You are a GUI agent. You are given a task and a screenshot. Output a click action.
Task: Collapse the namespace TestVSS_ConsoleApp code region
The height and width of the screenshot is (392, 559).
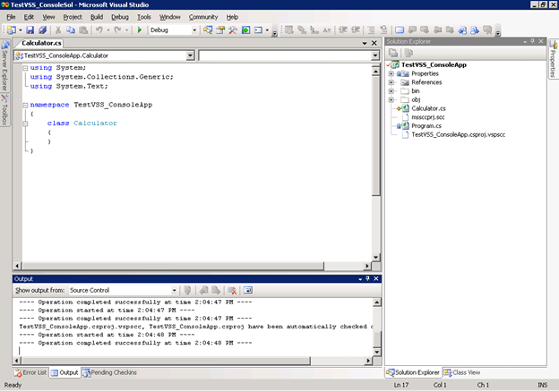[x=25, y=105]
